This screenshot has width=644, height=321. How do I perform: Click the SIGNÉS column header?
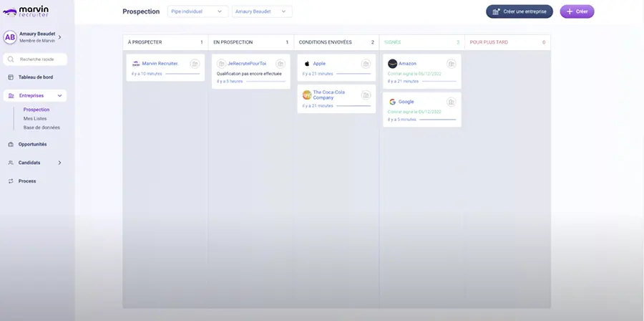pyautogui.click(x=421, y=42)
